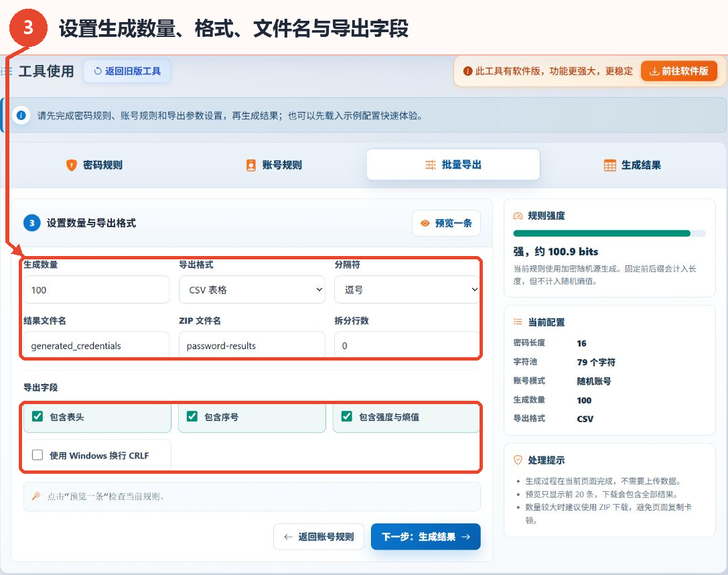Click the shield icon on 密码规则 tab
Viewport: 728px width, 575px height.
[x=71, y=165]
